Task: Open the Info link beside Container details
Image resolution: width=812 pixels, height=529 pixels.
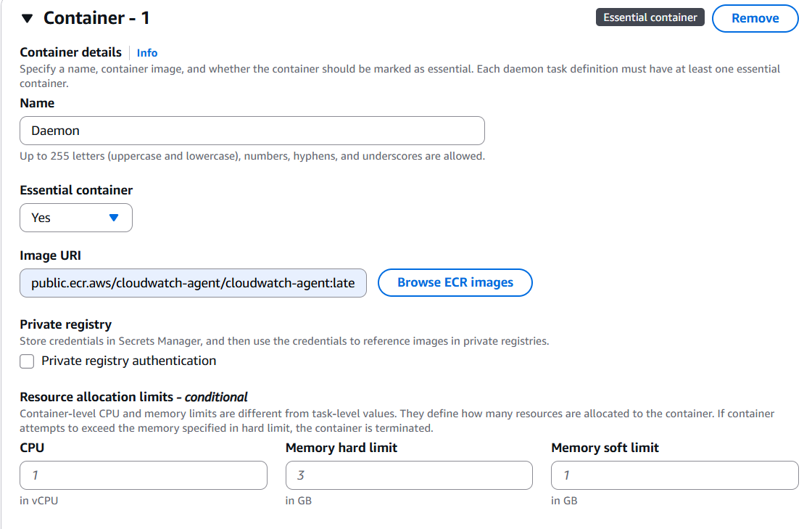Action: 147,53
